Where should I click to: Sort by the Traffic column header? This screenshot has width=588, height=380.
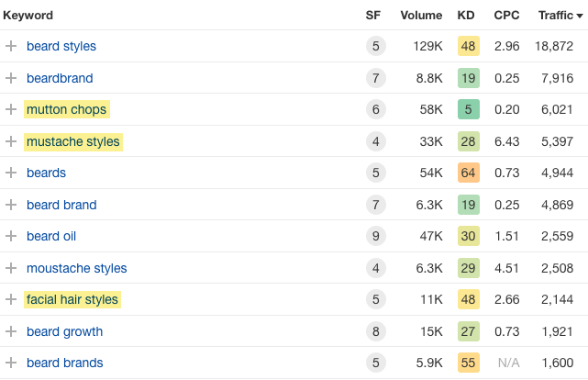click(x=555, y=16)
